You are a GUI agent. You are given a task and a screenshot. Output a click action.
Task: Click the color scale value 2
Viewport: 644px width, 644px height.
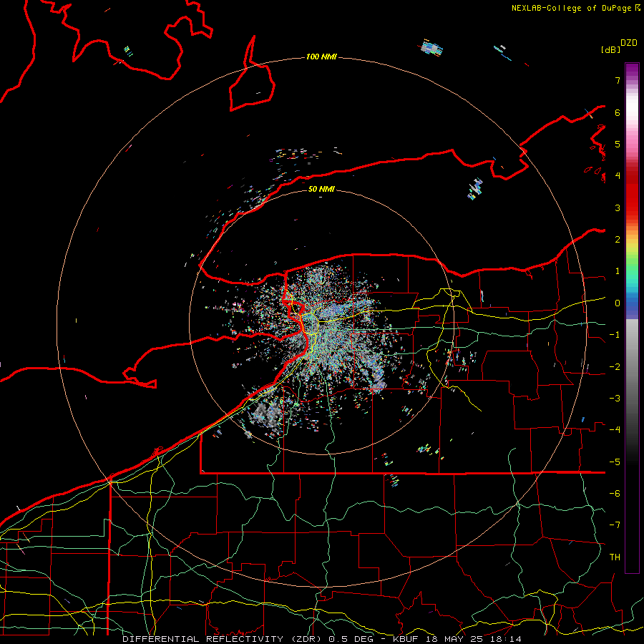(x=618, y=240)
